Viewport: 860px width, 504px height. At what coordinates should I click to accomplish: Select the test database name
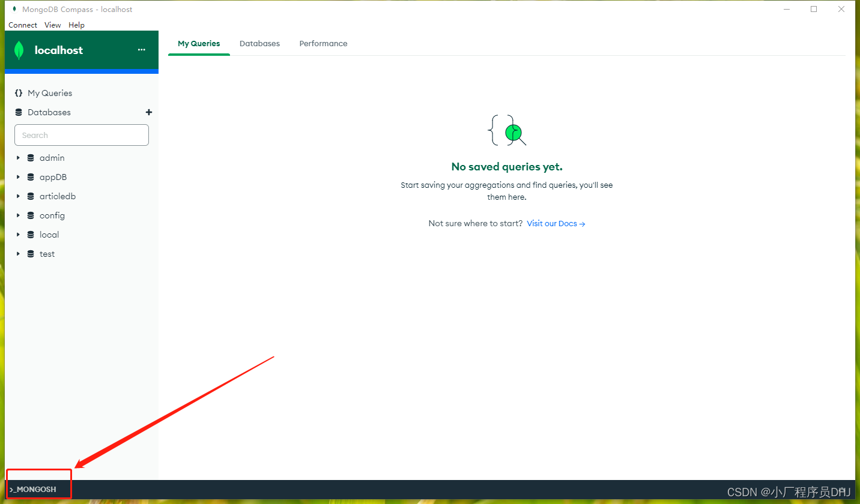click(47, 254)
